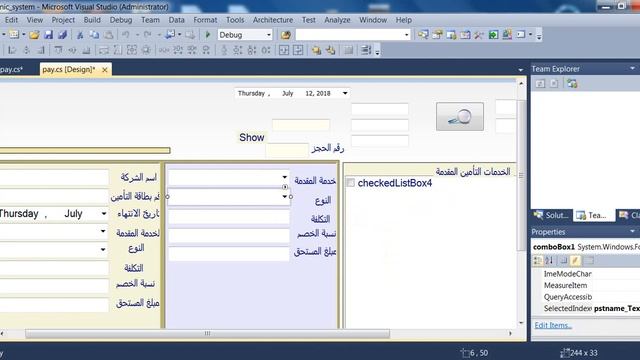The image size is (640, 360).
Task: Click the Redo arrow icon
Action: pos(148,35)
